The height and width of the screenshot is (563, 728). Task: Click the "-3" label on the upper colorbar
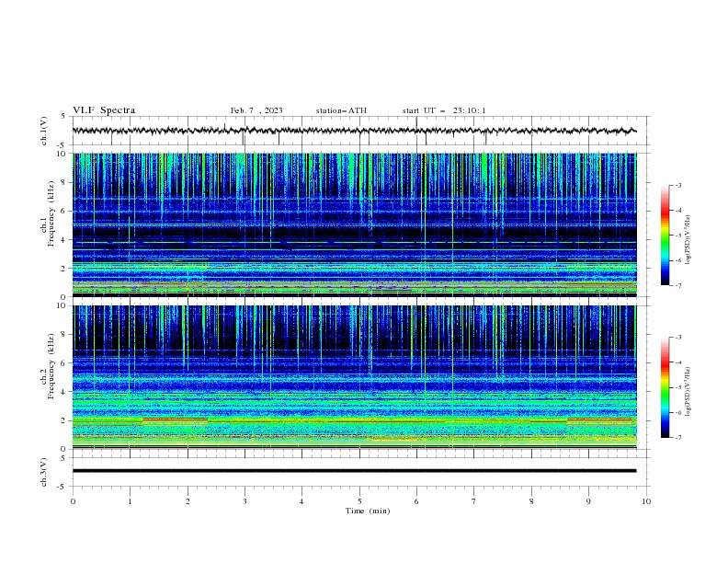[678, 185]
